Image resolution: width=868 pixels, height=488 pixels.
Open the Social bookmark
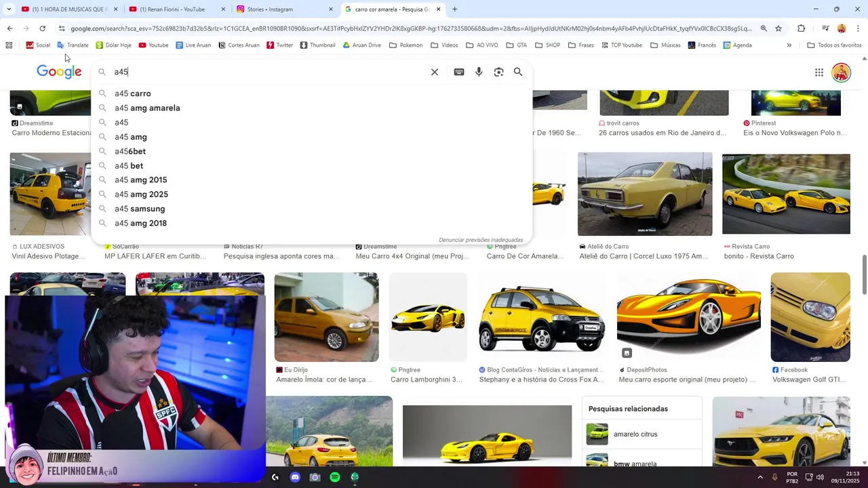(38, 45)
